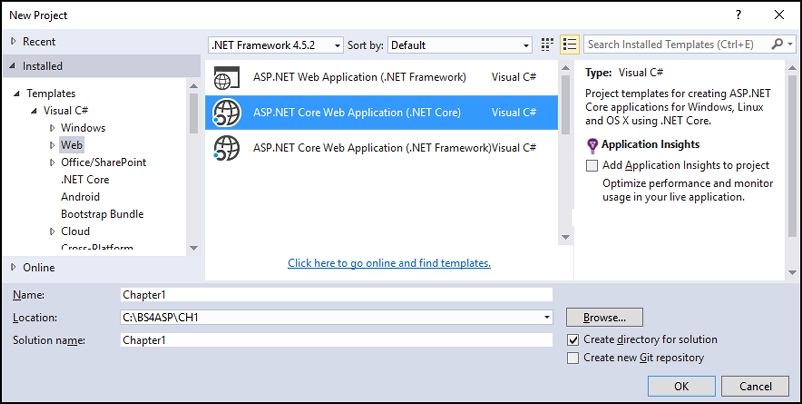Open the Location path dropdown arrow

pos(548,318)
